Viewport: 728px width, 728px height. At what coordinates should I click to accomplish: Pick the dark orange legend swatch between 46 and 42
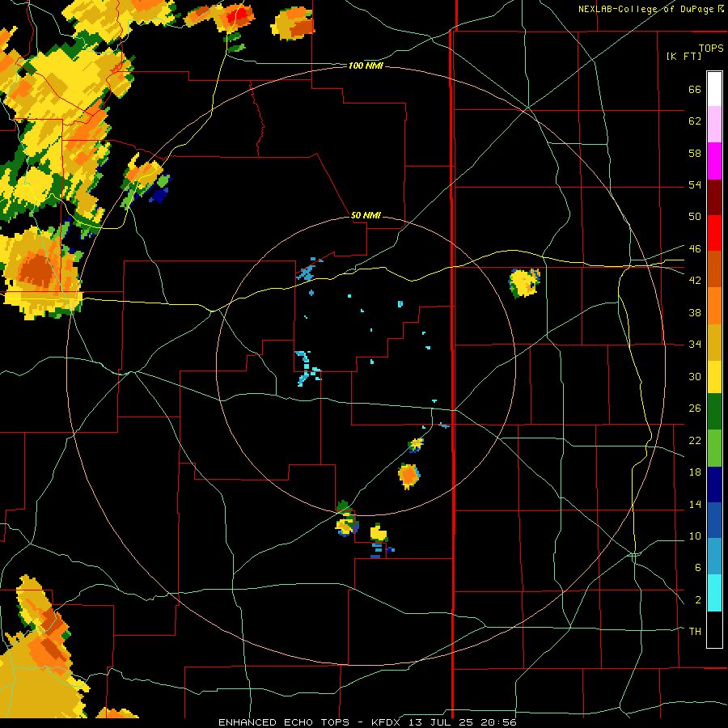tap(714, 269)
